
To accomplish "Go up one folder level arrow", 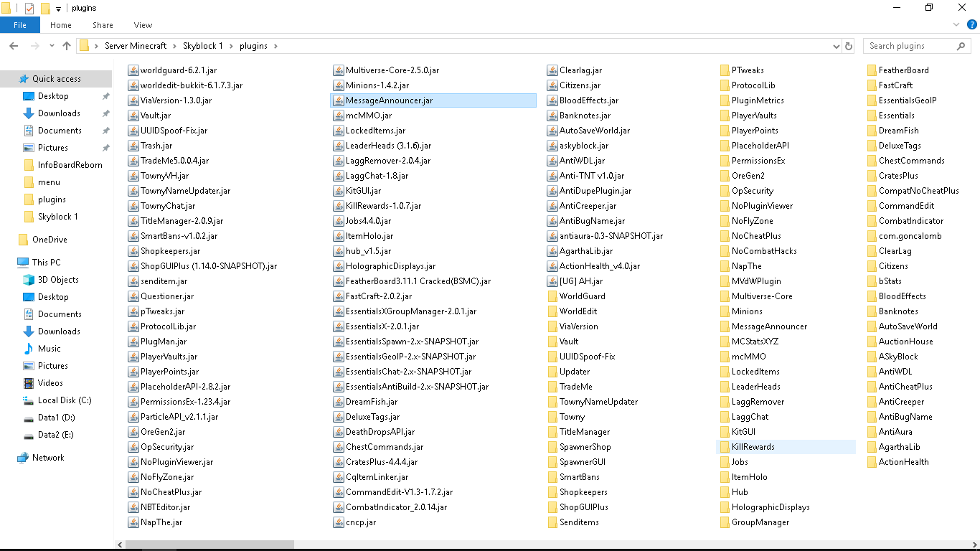I will [x=67, y=46].
